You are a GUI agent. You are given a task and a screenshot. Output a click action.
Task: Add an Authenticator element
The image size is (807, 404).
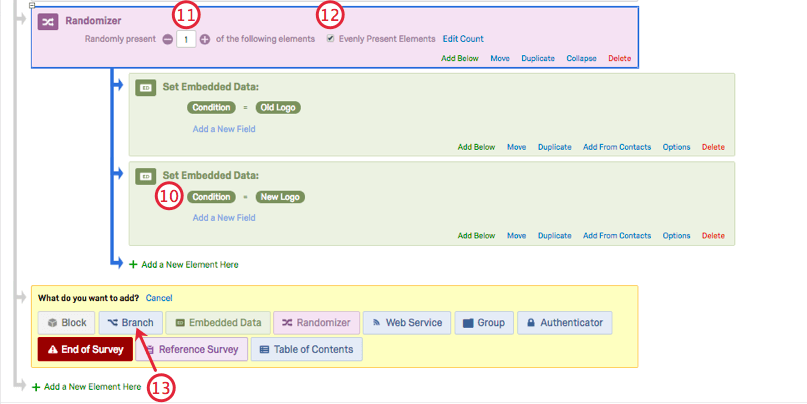point(565,323)
